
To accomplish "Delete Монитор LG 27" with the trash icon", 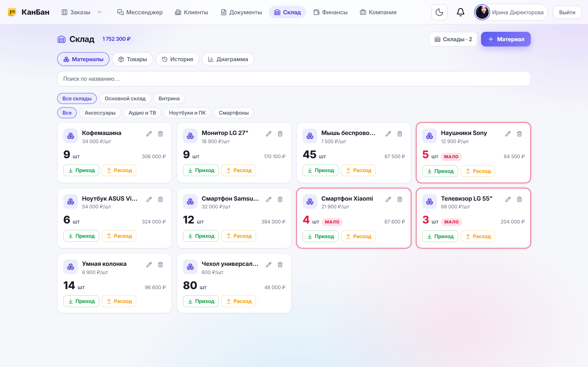I will [x=280, y=134].
